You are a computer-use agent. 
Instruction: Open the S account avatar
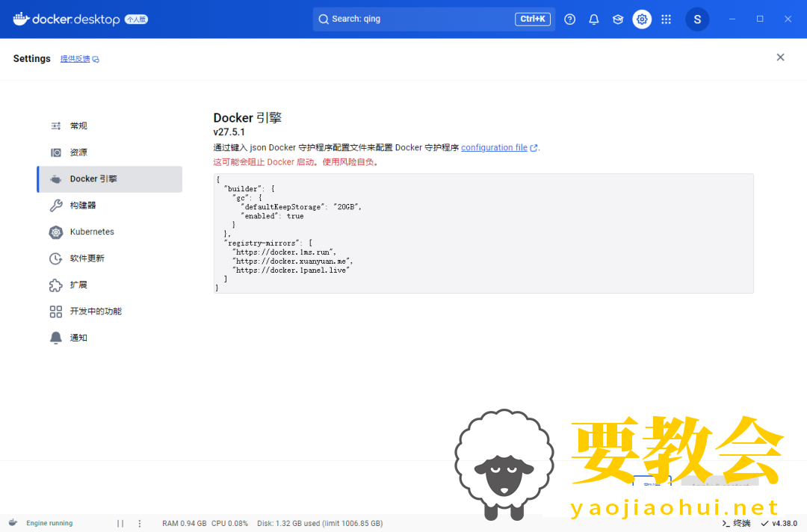pyautogui.click(x=697, y=19)
